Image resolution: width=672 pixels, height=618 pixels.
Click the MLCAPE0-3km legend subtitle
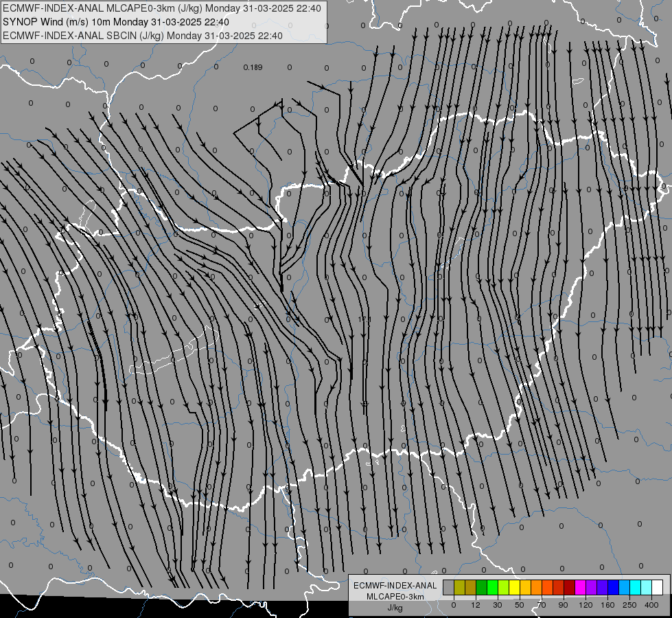pos(395,597)
